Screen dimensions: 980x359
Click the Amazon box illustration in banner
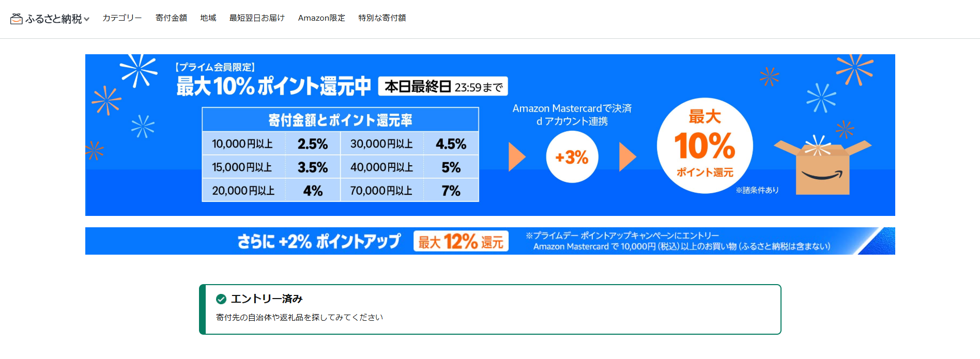coord(822,165)
